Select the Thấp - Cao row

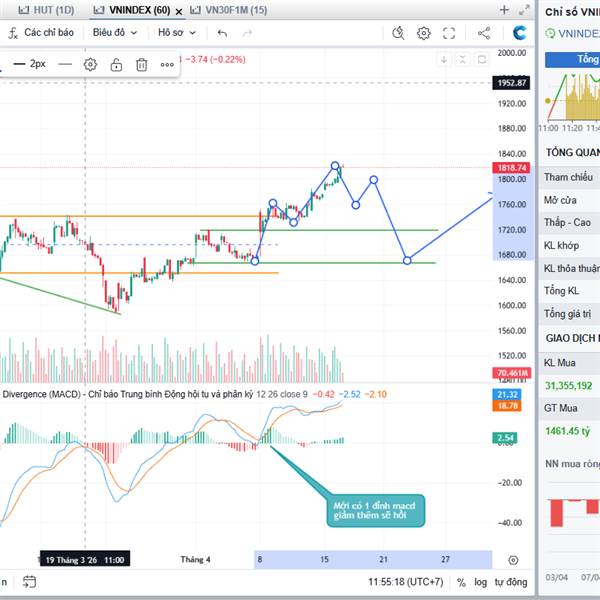(x=569, y=223)
